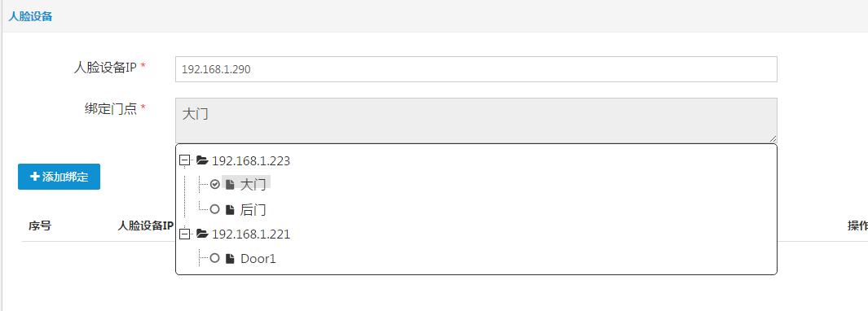Screen dimensions: 868x311
Task: Click the open folder icon beside 192.168.1.221
Action: tap(202, 234)
